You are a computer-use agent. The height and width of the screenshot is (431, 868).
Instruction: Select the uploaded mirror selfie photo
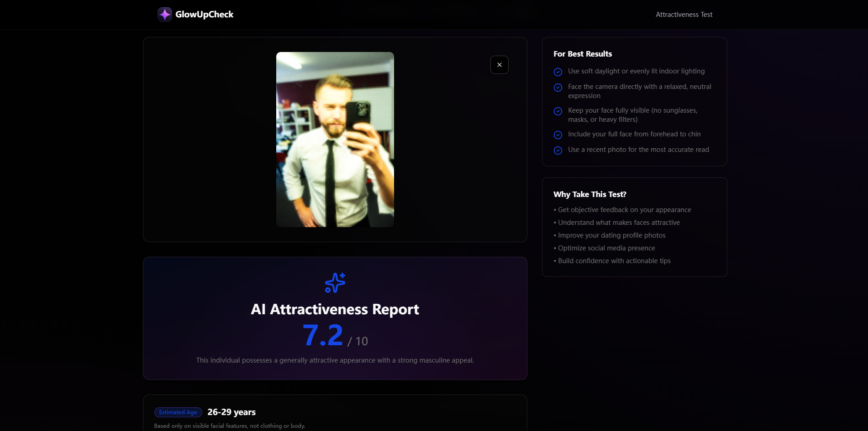click(x=335, y=139)
